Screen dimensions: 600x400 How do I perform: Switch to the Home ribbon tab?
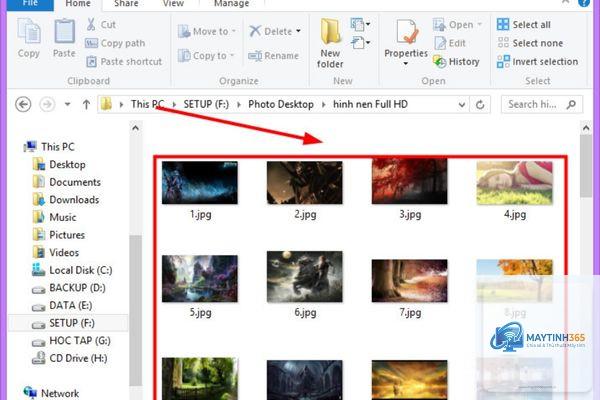tap(78, 4)
